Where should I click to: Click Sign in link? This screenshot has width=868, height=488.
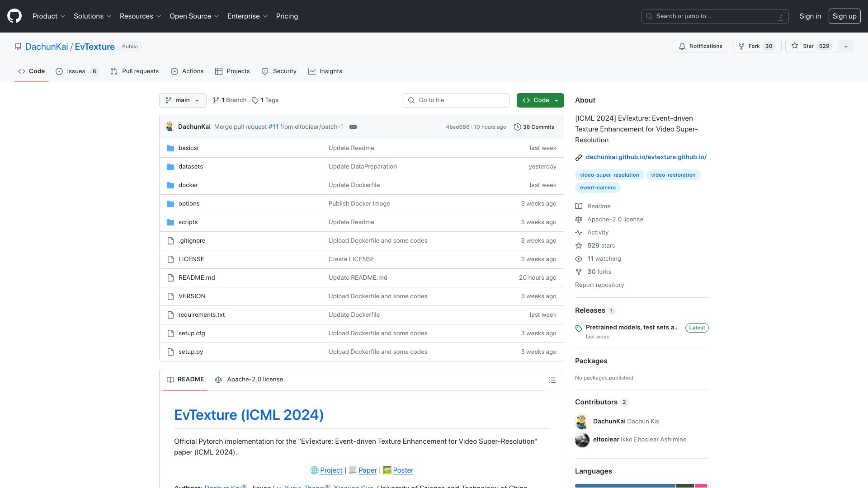[x=810, y=16]
